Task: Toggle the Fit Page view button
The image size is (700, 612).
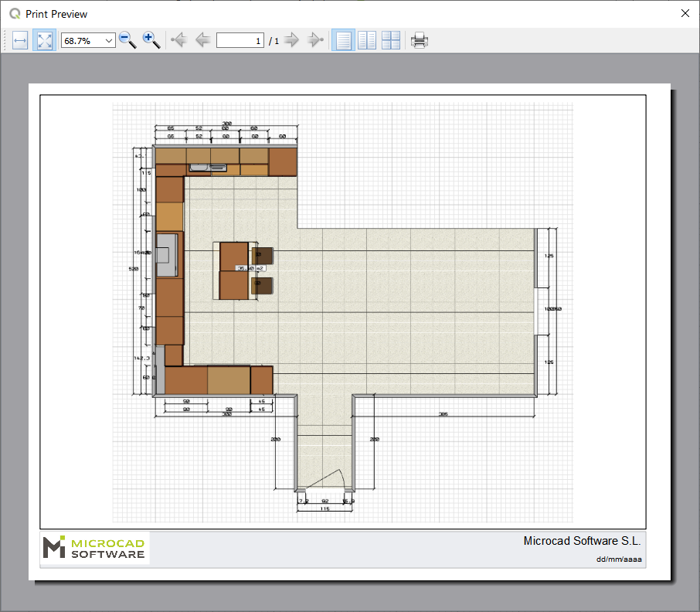Action: [44, 40]
